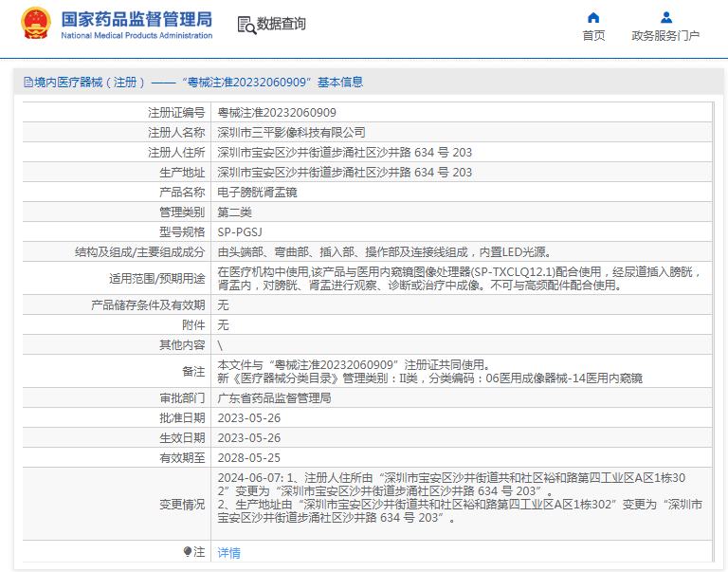Select registration number value 粤械注准20232060909
This screenshot has width=728, height=572.
tap(277, 113)
